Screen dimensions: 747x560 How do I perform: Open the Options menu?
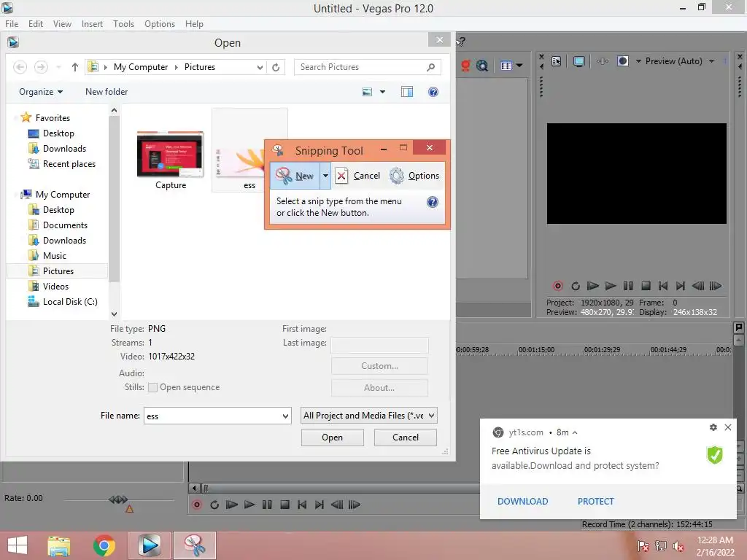point(160,24)
